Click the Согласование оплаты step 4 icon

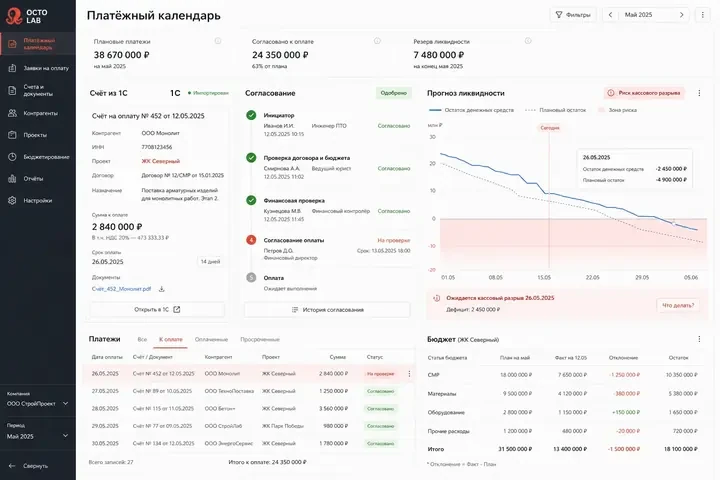coord(251,240)
